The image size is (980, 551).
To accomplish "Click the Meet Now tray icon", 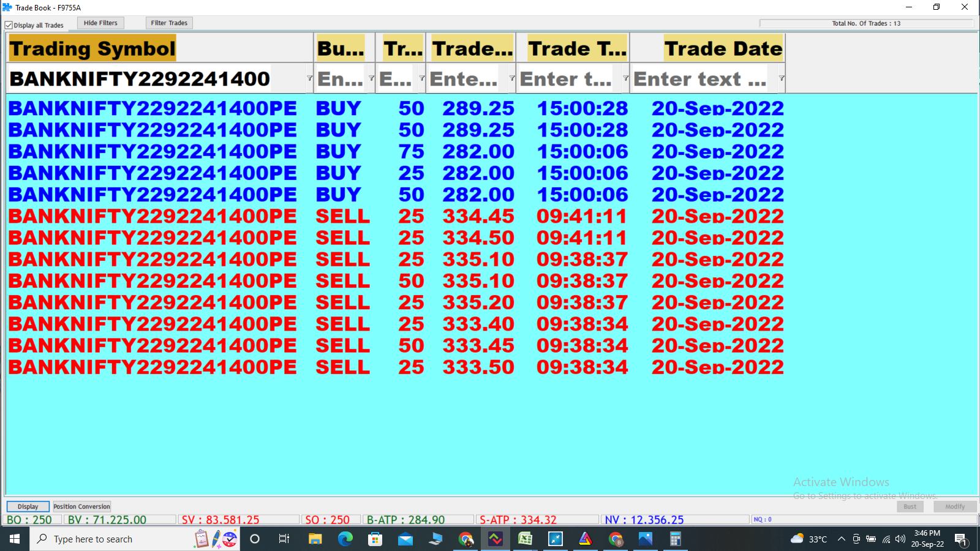I will click(856, 539).
